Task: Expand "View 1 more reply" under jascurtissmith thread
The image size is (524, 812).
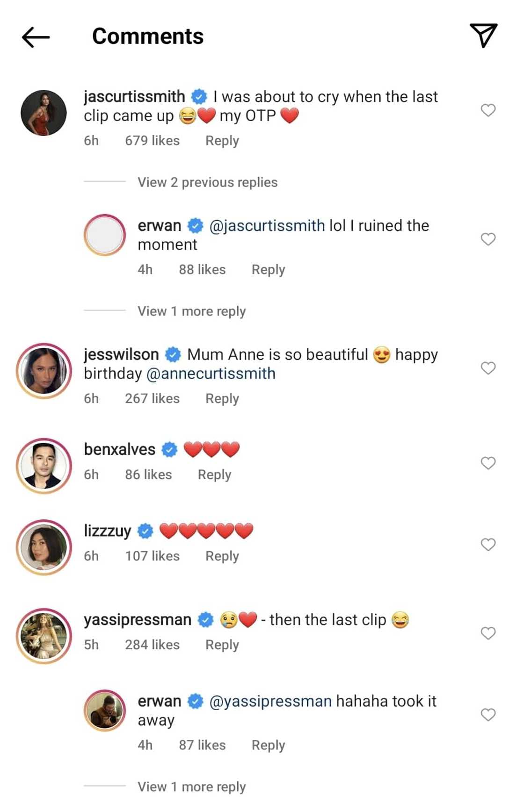Action: pyautogui.click(x=191, y=311)
